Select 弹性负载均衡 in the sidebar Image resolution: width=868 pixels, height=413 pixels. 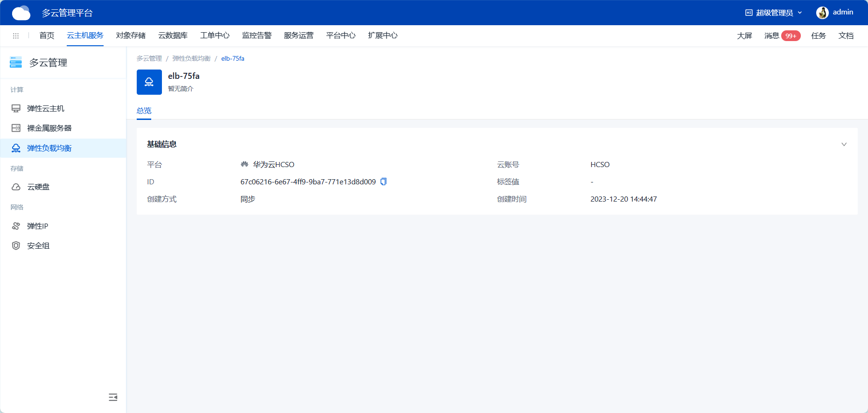click(x=63, y=148)
